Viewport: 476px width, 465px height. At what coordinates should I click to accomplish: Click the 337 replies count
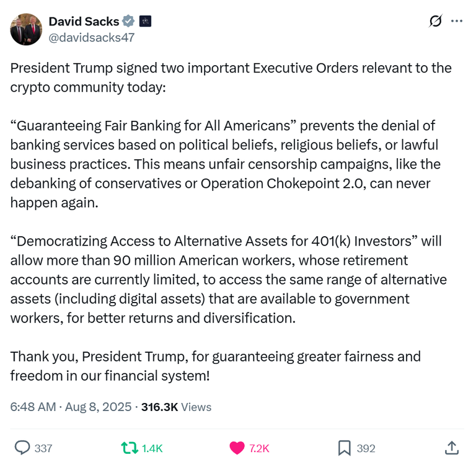click(43, 448)
